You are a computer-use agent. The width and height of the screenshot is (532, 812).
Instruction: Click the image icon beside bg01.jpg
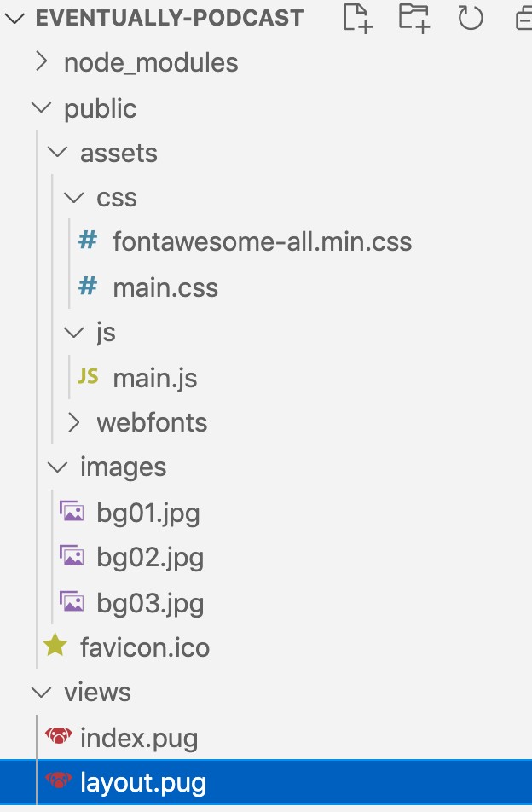pos(72,512)
